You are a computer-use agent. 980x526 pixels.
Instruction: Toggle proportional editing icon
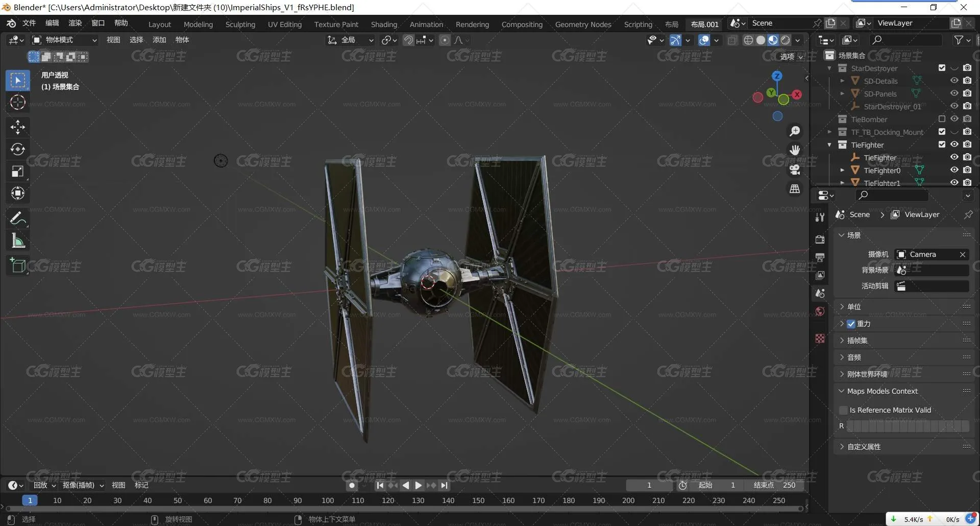pos(445,40)
